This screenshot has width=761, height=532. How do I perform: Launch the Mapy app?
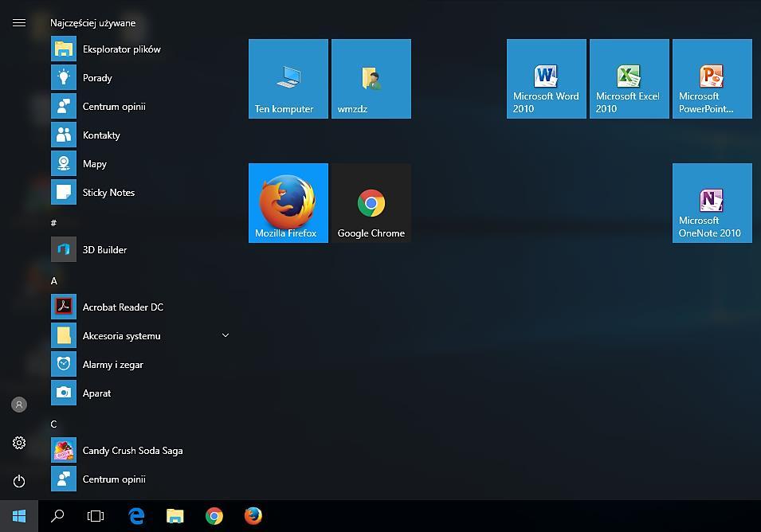(141, 163)
